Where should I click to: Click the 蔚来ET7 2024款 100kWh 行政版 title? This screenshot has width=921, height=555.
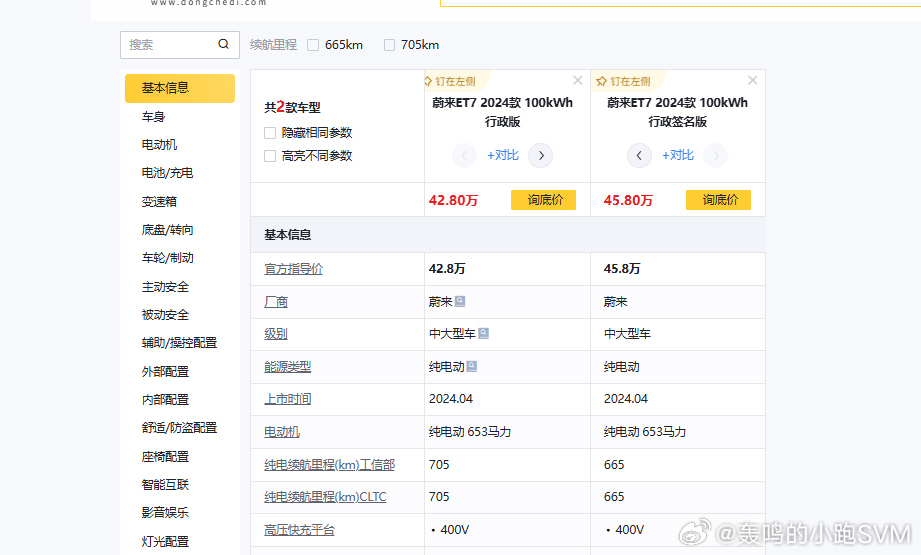tap(502, 112)
